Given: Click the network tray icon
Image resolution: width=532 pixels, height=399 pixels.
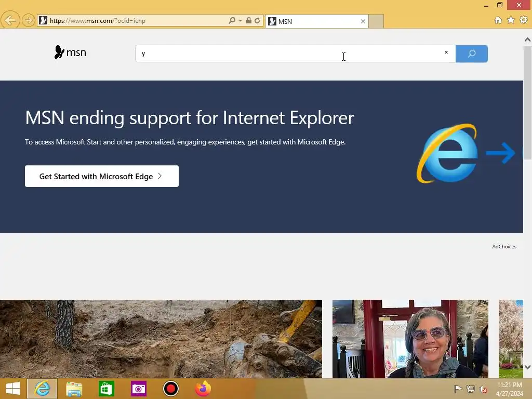Looking at the screenshot, I should click(471, 389).
